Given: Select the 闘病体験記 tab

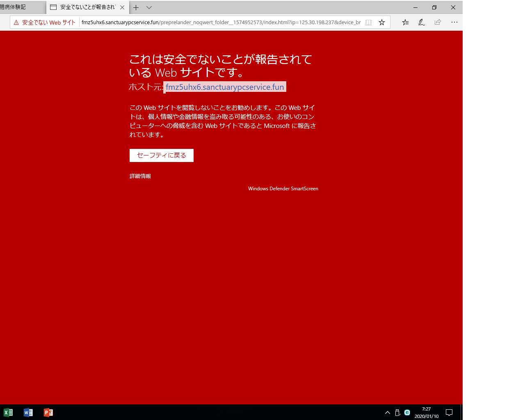Looking at the screenshot, I should pos(23,7).
